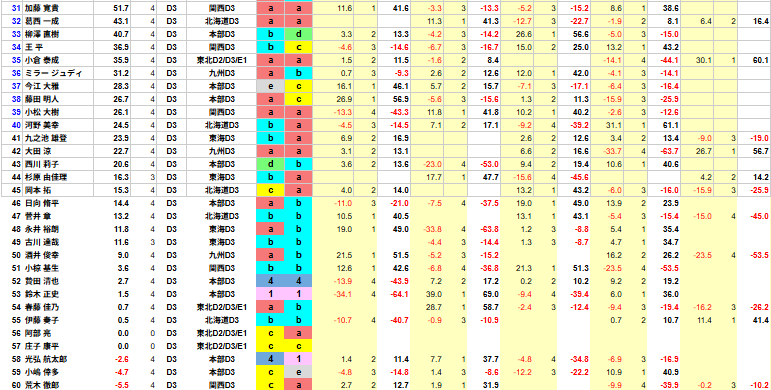The height and width of the screenshot is (390, 771).
Task: Click the score value 69.0
Action: tap(492, 294)
